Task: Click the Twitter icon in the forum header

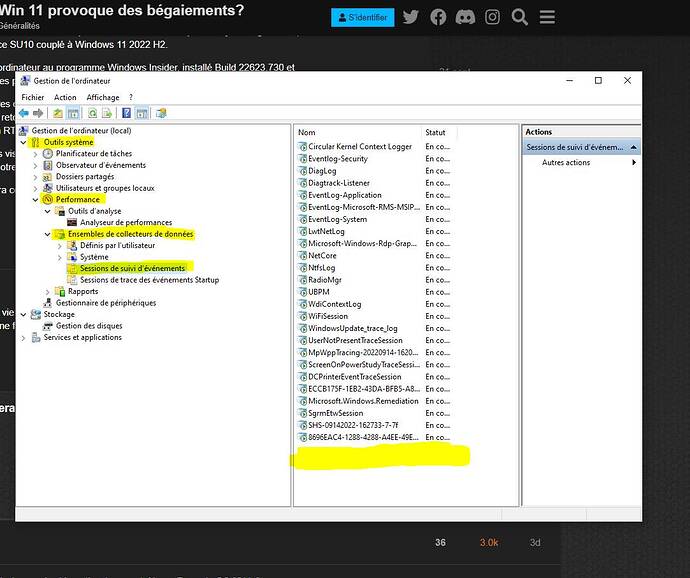Action: click(x=411, y=17)
